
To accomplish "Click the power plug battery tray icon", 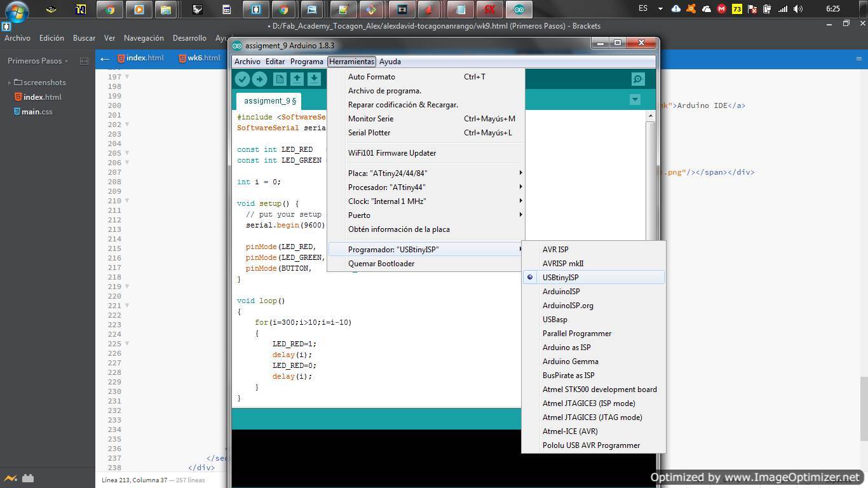I will pyautogui.click(x=768, y=9).
